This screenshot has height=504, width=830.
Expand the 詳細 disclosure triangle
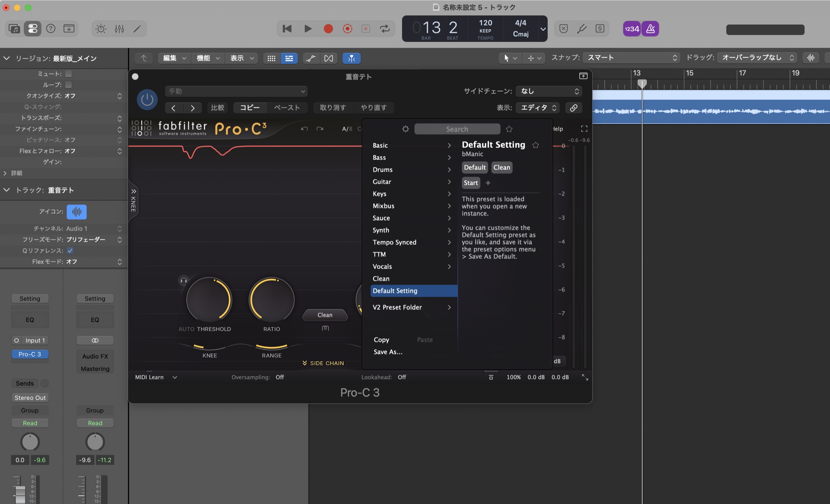(5, 173)
